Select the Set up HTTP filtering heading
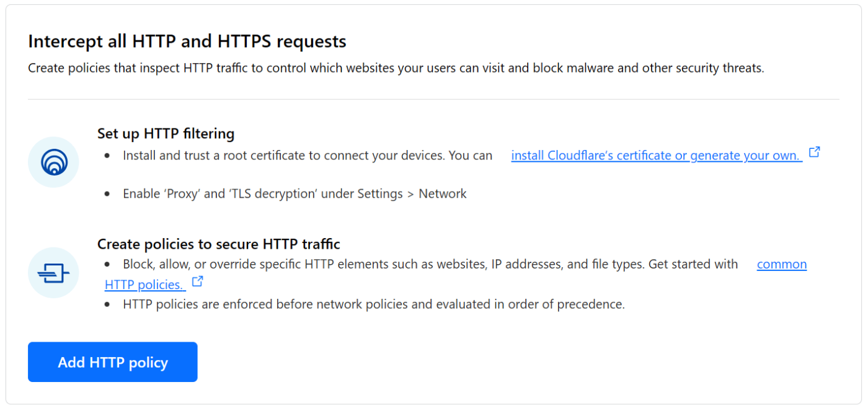Screen dimensions: 868x413 pos(166,133)
